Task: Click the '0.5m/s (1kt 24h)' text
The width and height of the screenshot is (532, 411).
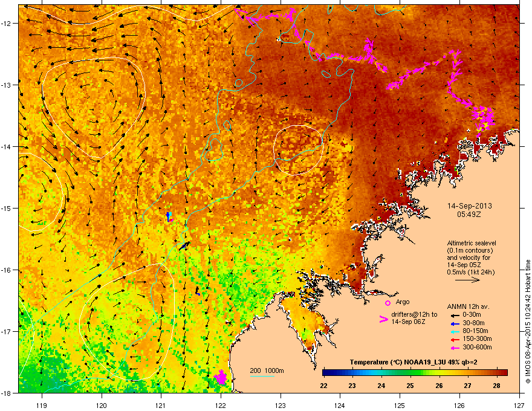Action: [470, 272]
